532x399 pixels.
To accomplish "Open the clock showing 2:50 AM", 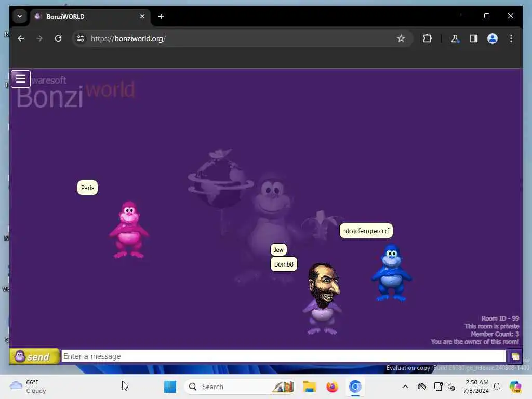I will pyautogui.click(x=476, y=387).
